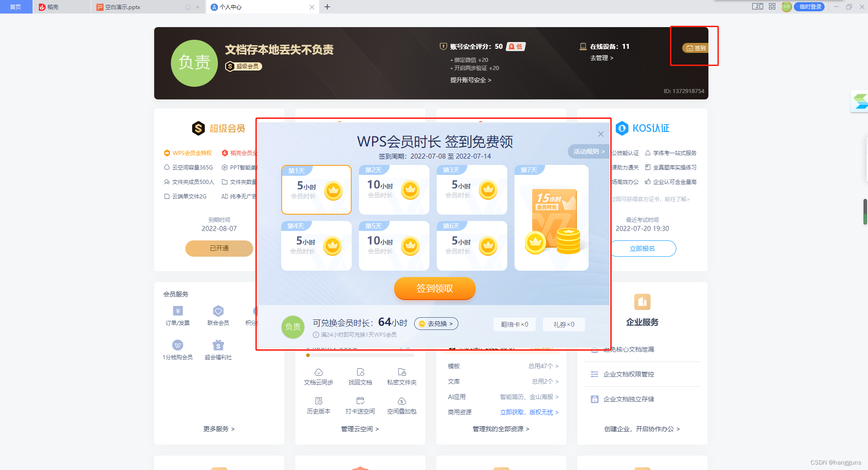Click the 翻倍卡×0 badge
This screenshot has width=868, height=470.
(x=514, y=324)
